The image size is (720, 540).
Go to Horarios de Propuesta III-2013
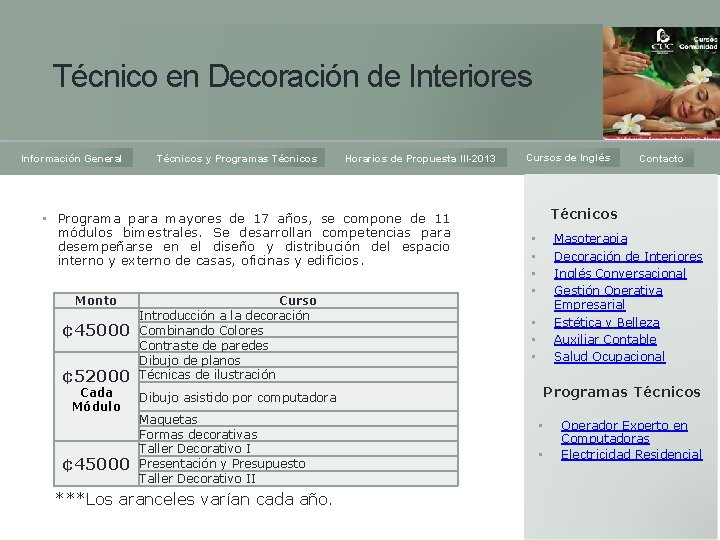(x=420, y=158)
